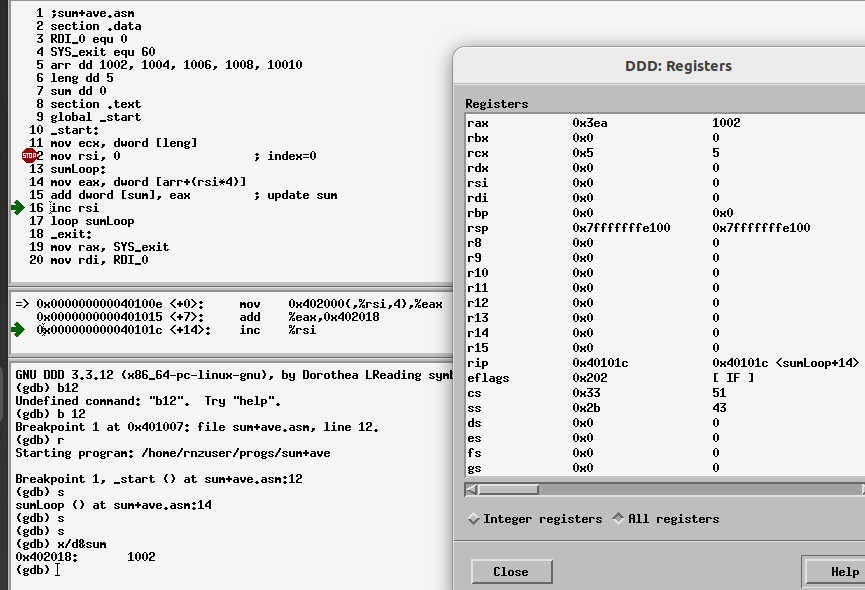Select the r15 register row

665,347
